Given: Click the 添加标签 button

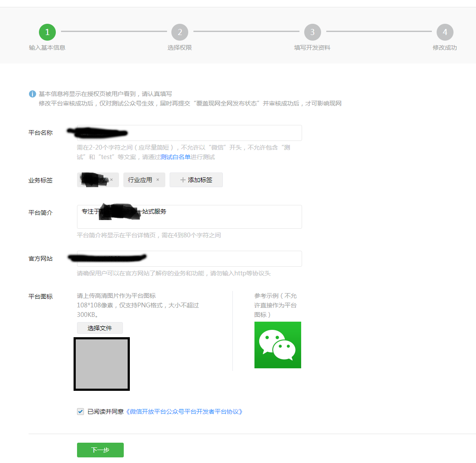Looking at the screenshot, I should (196, 180).
